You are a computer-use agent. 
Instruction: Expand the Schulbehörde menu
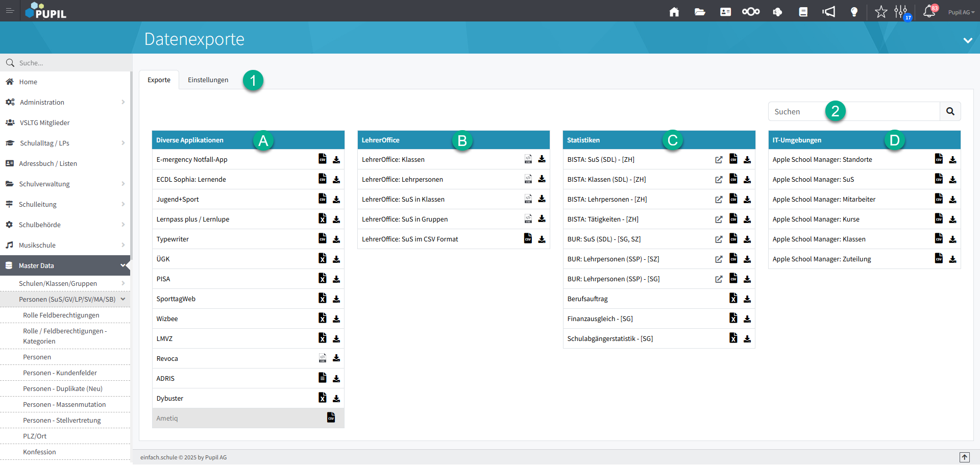pyautogui.click(x=65, y=225)
